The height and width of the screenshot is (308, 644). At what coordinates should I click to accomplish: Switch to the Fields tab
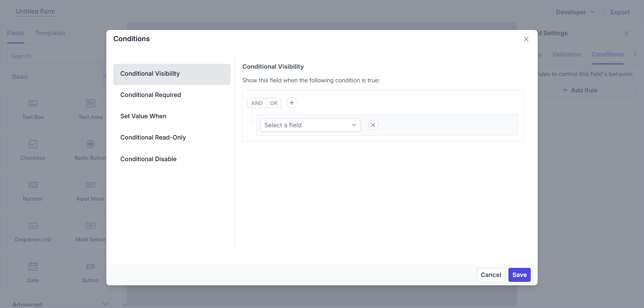click(x=16, y=33)
